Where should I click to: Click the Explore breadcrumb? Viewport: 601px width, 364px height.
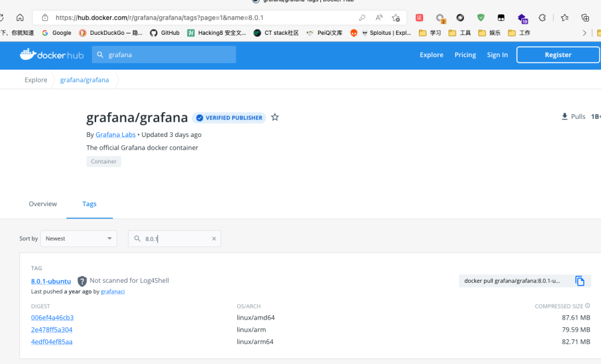click(x=36, y=80)
